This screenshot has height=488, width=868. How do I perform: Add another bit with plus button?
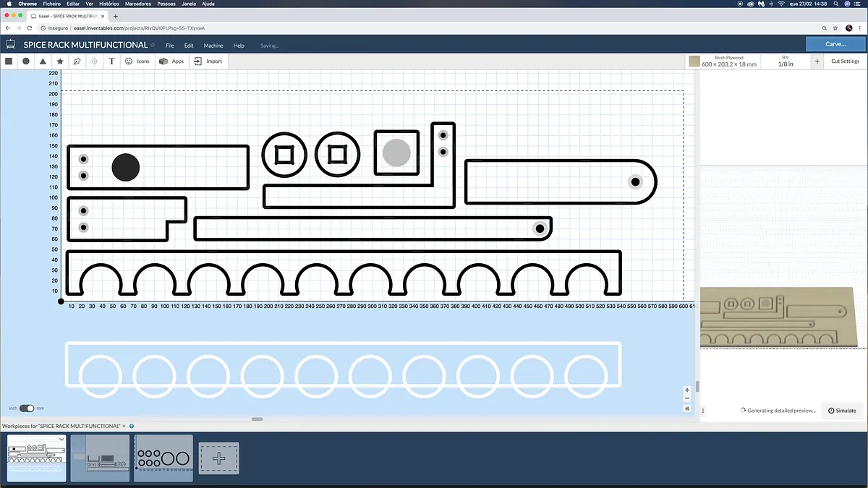pyautogui.click(x=817, y=61)
